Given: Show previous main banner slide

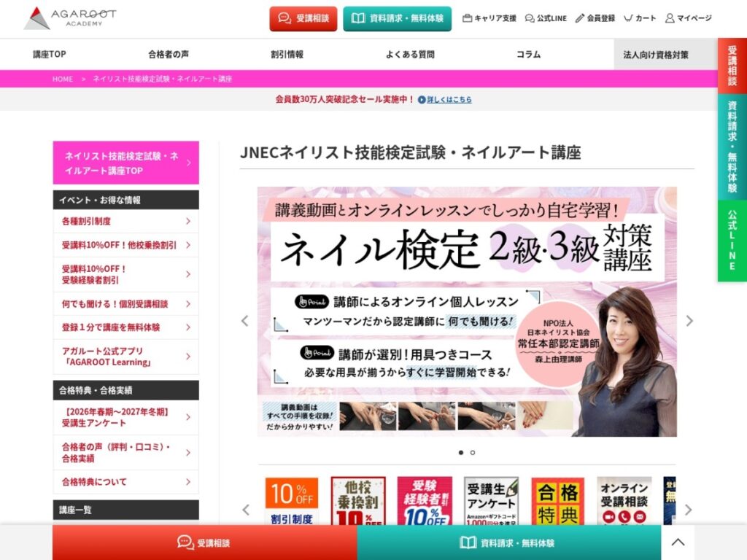Looking at the screenshot, I should pyautogui.click(x=245, y=321).
